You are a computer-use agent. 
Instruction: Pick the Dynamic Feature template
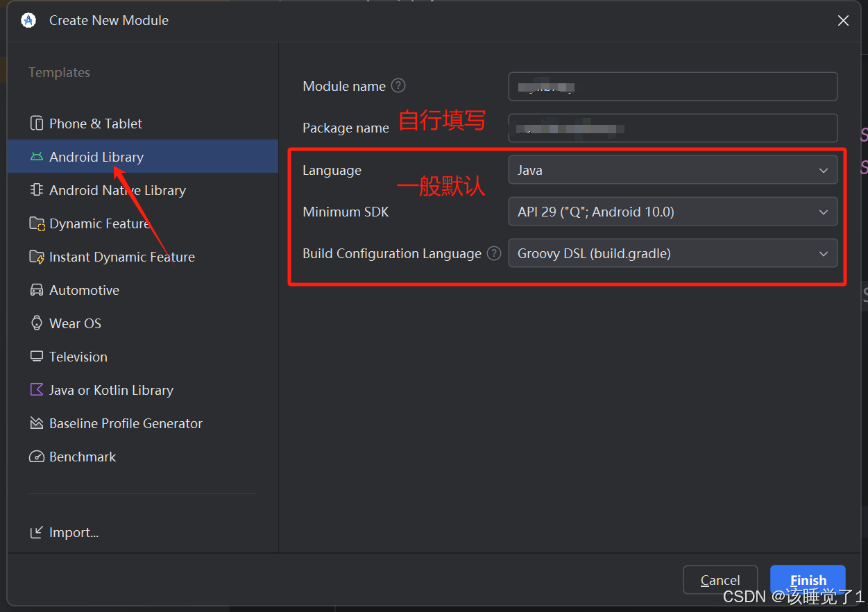[x=143, y=223]
